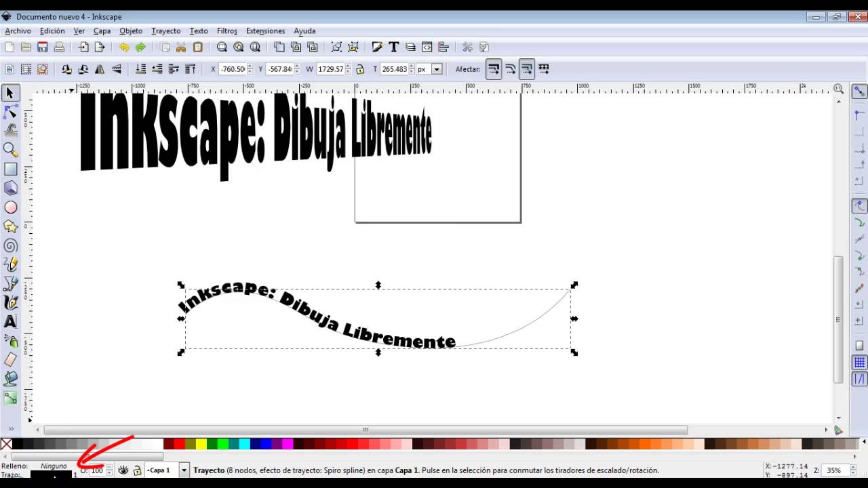
Task: Click the Cut scissors icon
Action: 181,47
